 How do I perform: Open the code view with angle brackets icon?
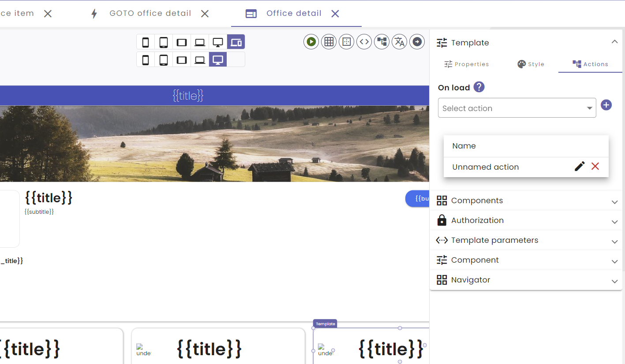(364, 41)
